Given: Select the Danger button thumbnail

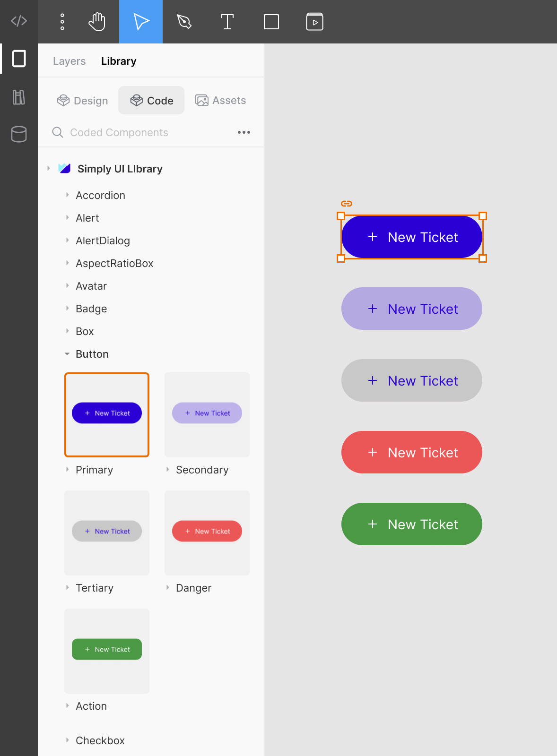Looking at the screenshot, I should click(207, 533).
